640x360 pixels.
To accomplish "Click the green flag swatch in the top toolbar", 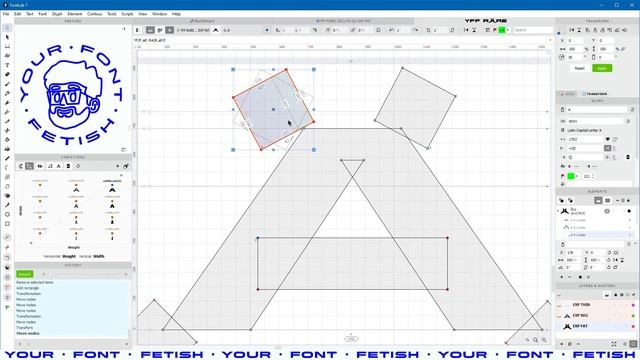I will click(x=502, y=30).
